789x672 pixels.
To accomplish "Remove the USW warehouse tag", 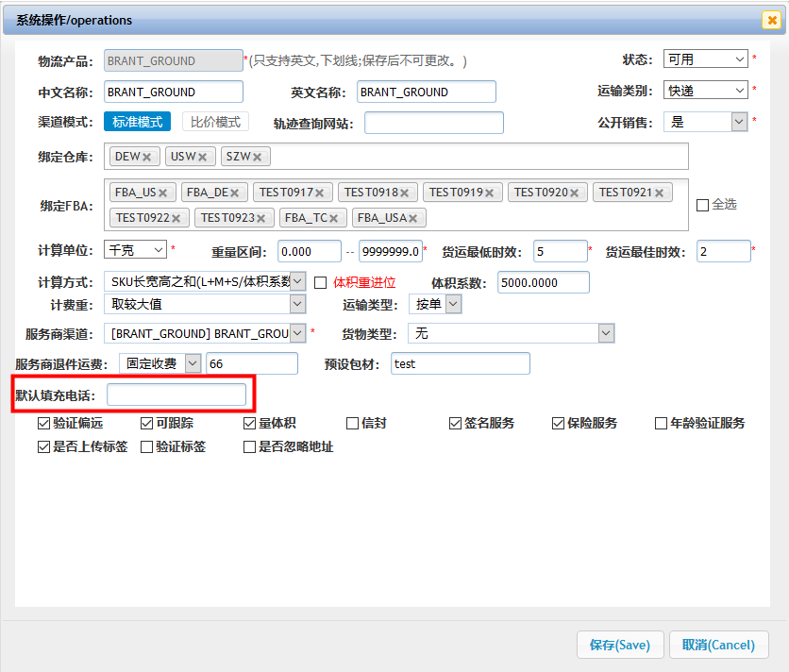I will tap(202, 157).
